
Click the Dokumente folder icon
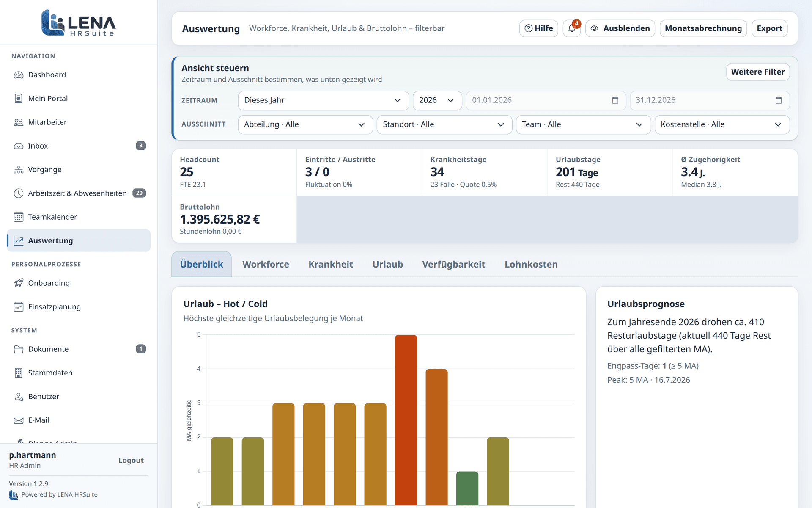click(19, 349)
